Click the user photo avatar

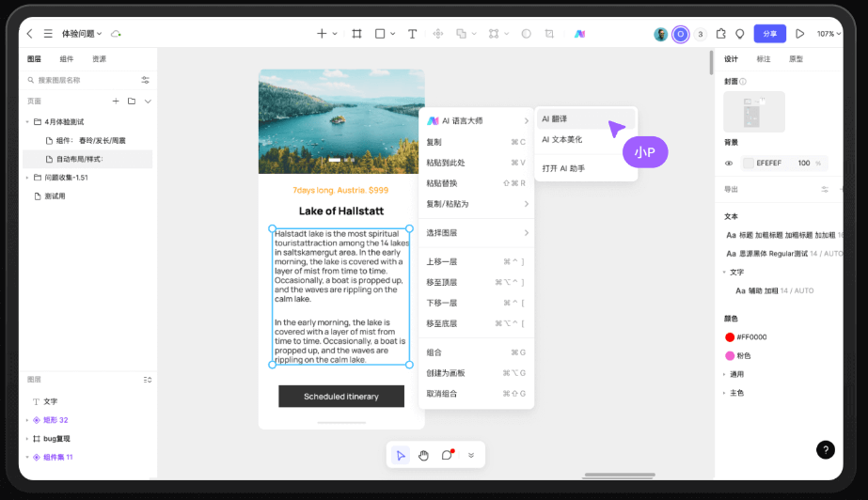(x=660, y=34)
